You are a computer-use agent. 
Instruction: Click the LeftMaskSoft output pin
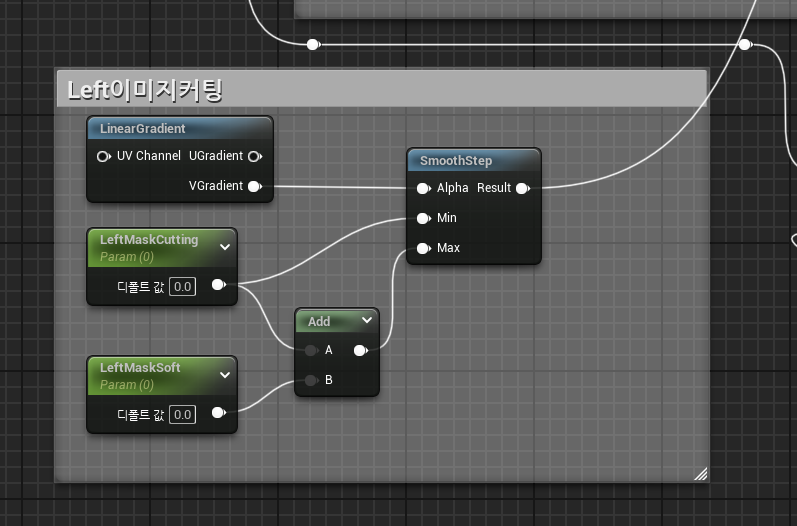pos(219,413)
